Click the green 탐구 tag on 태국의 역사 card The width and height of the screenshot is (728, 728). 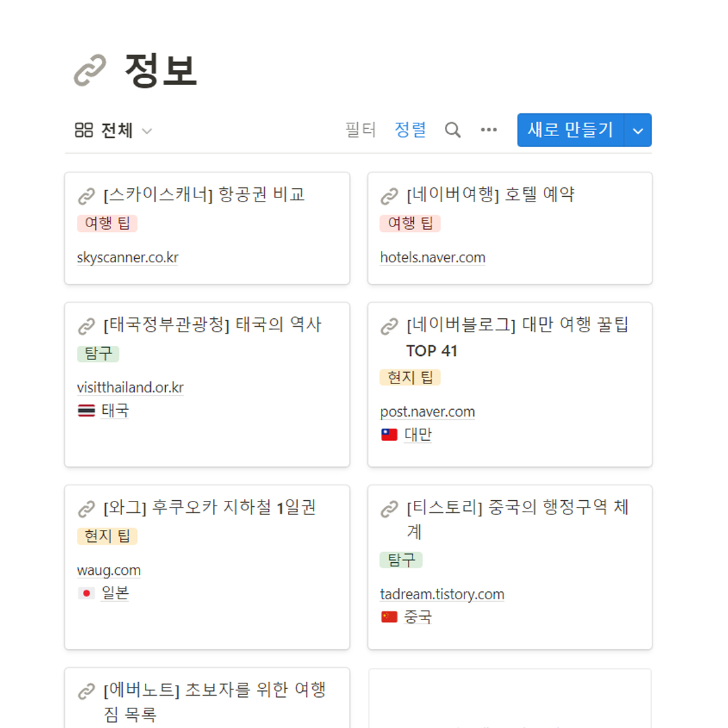(98, 354)
